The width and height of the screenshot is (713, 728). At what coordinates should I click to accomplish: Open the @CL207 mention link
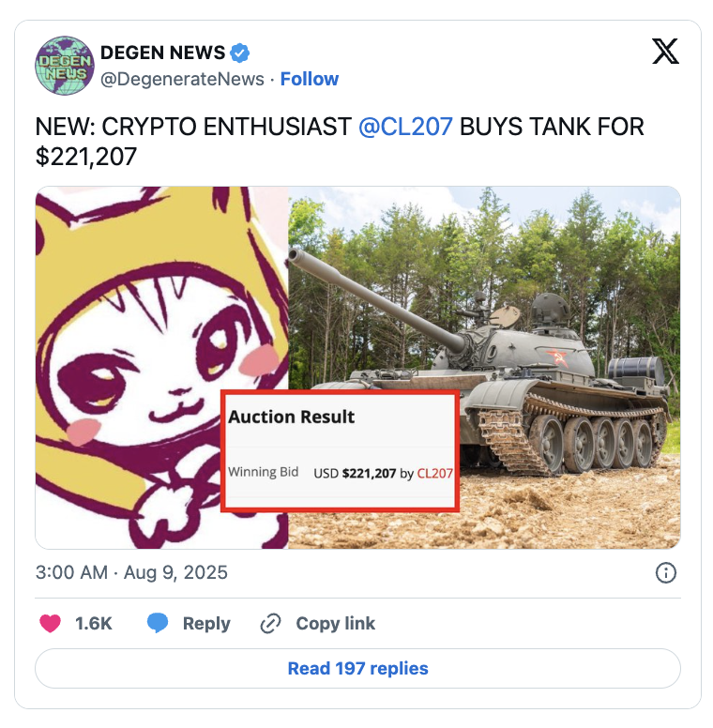pos(405,127)
